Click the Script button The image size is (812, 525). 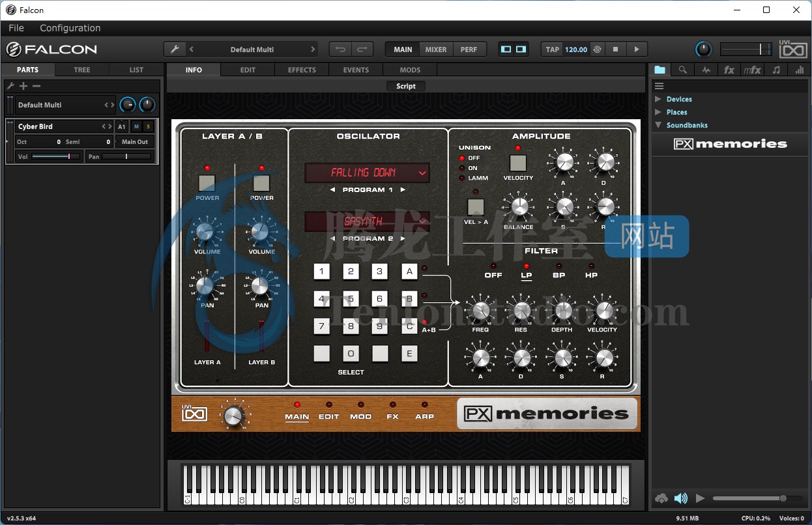point(406,86)
